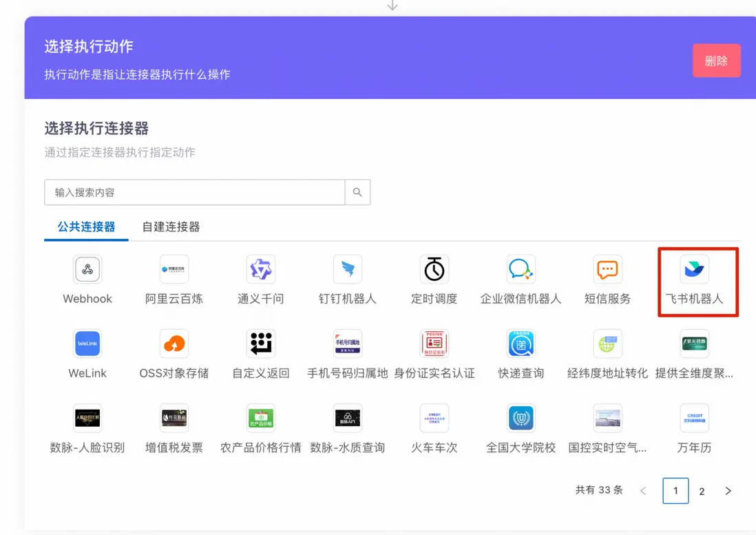
Task: Choose the 提供全维度聚... connector icon
Action: 694,343
